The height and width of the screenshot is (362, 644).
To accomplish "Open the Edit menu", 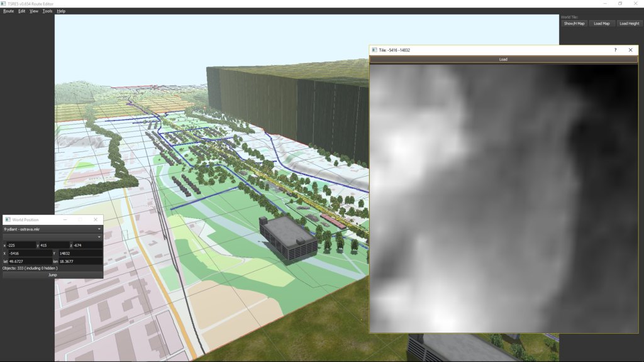I will [x=21, y=11].
